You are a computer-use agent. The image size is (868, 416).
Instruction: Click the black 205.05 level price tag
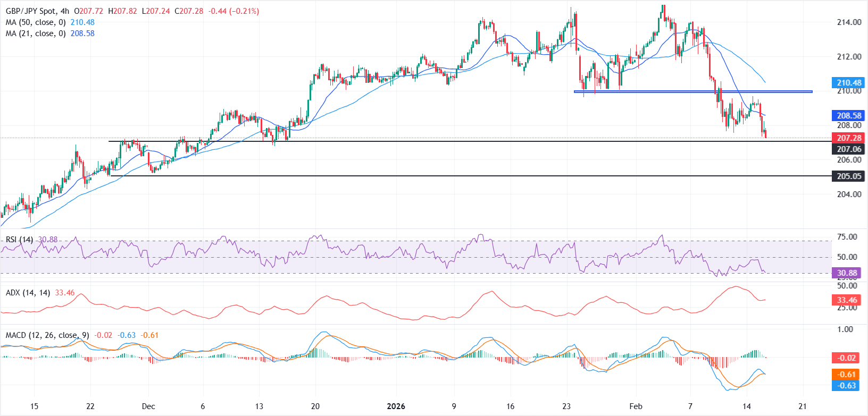tap(849, 176)
